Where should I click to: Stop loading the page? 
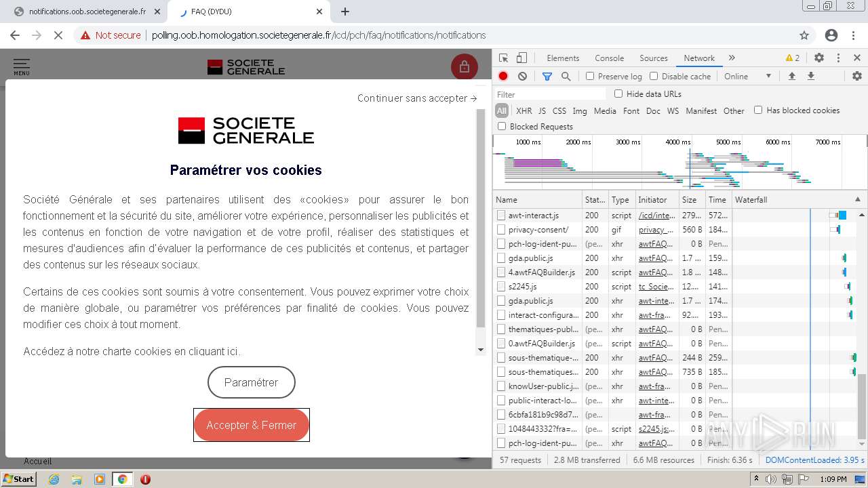coord(58,35)
